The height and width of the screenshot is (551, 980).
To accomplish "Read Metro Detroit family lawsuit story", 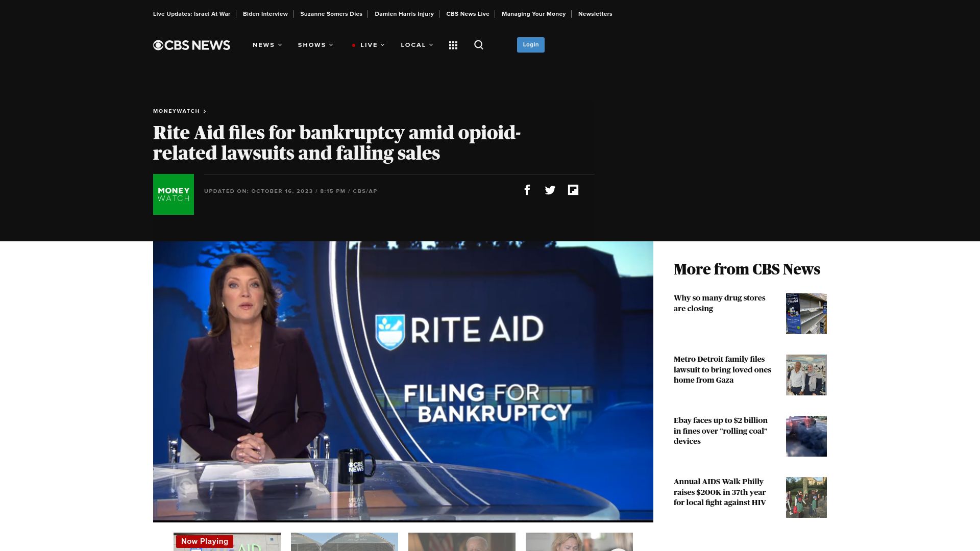I will (x=722, y=369).
